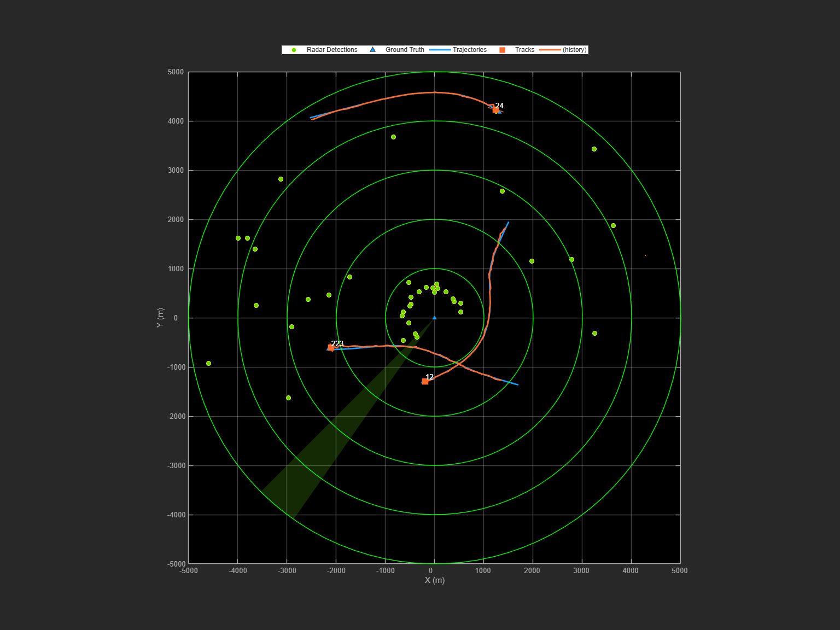Click the X-axis tick label 3000

(x=581, y=570)
